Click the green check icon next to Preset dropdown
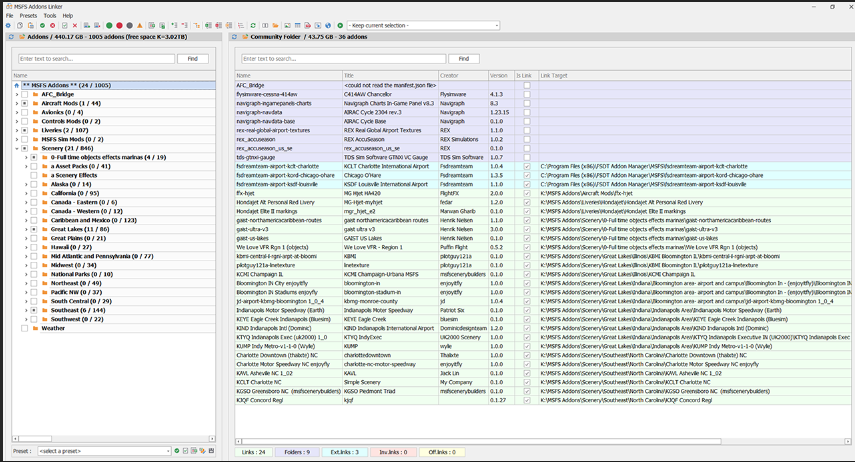Image resolution: width=855 pixels, height=462 pixels. [x=177, y=451]
